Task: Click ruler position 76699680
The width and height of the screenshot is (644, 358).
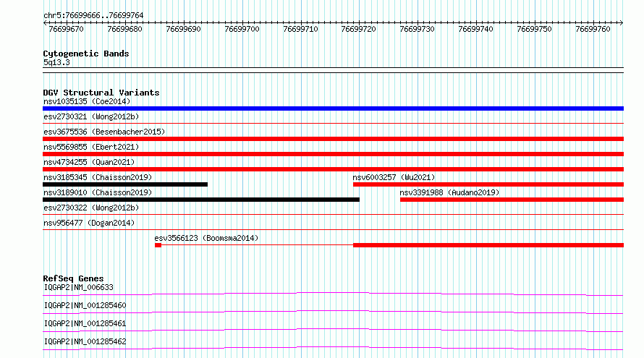Action: pos(125,29)
